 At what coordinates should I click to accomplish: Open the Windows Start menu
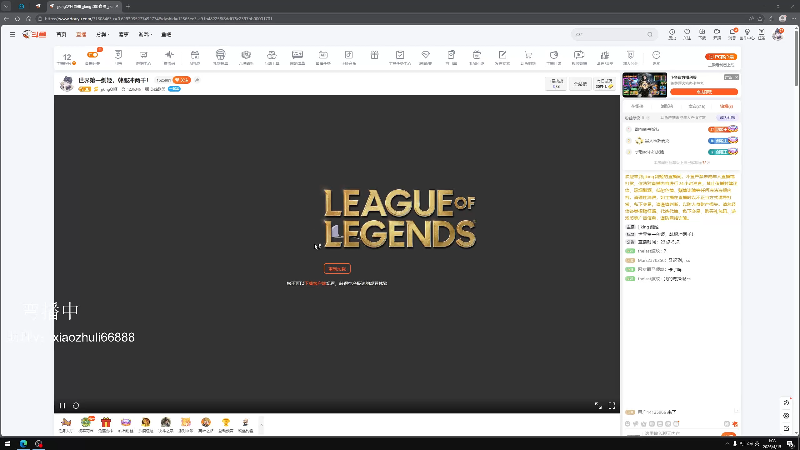(7, 444)
